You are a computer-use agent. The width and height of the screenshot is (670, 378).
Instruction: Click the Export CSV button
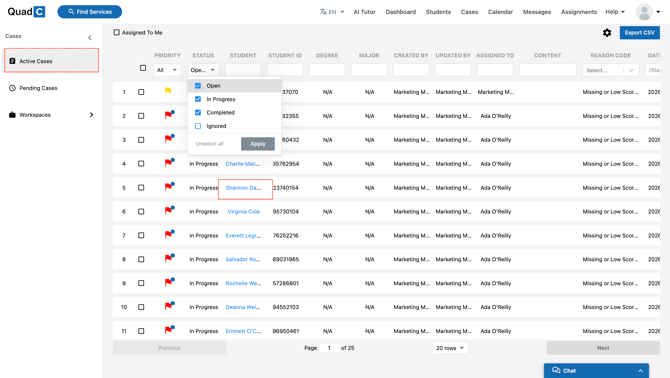click(639, 32)
